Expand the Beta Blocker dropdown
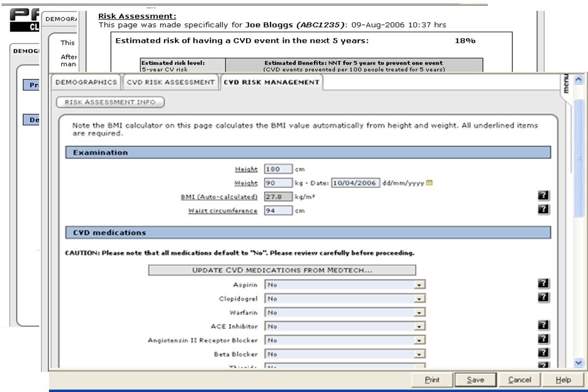This screenshot has width=588, height=392. coord(419,354)
